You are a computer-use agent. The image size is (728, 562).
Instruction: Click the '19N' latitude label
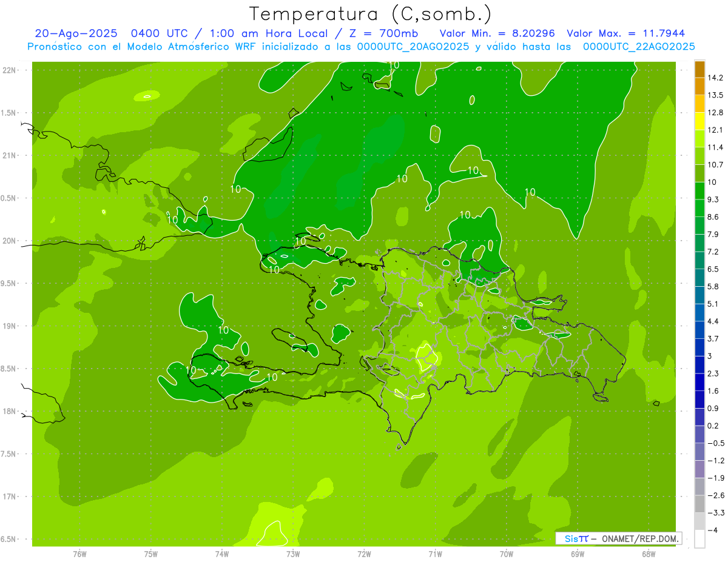(x=9, y=326)
